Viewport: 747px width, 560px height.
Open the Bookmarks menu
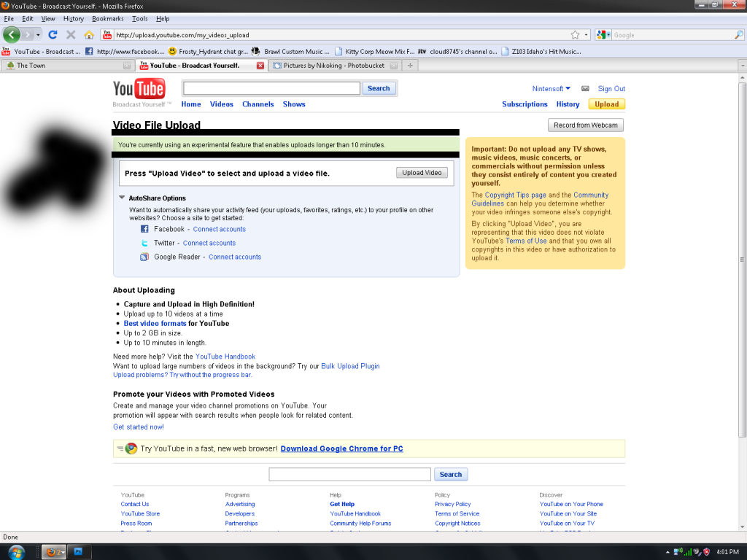point(108,18)
